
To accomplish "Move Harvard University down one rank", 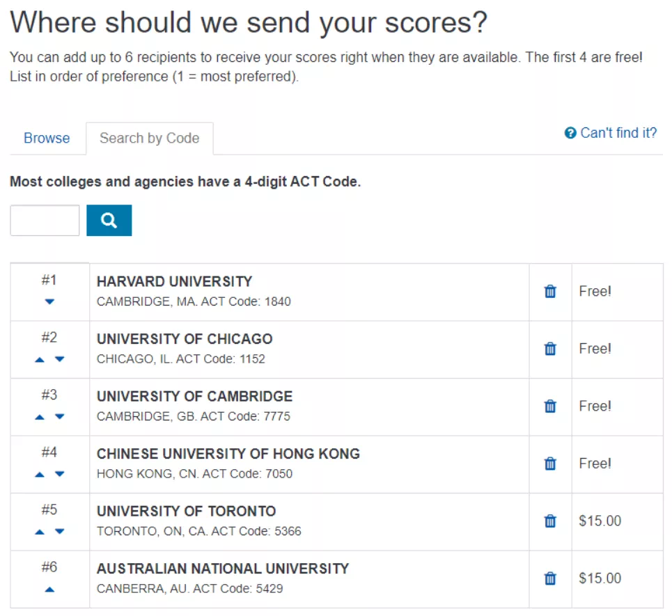I will [49, 301].
